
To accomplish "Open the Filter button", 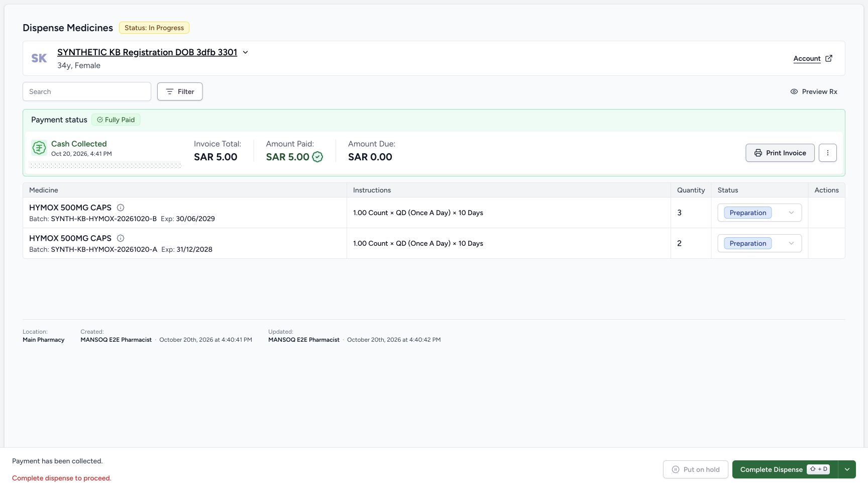I will coord(180,91).
